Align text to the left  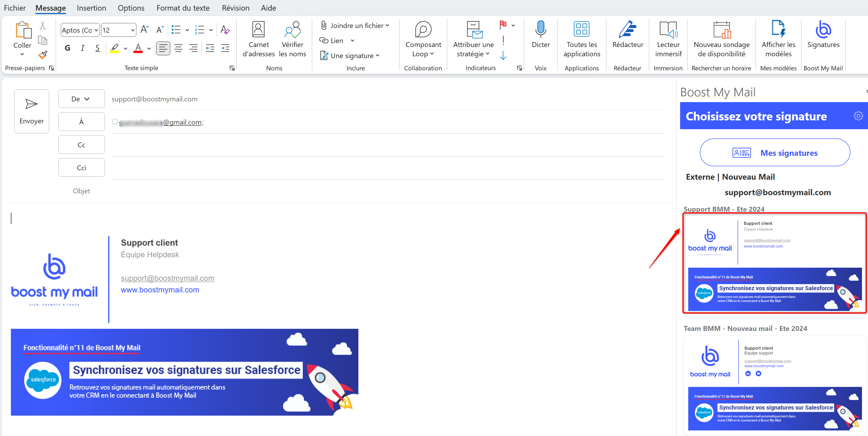[163, 48]
